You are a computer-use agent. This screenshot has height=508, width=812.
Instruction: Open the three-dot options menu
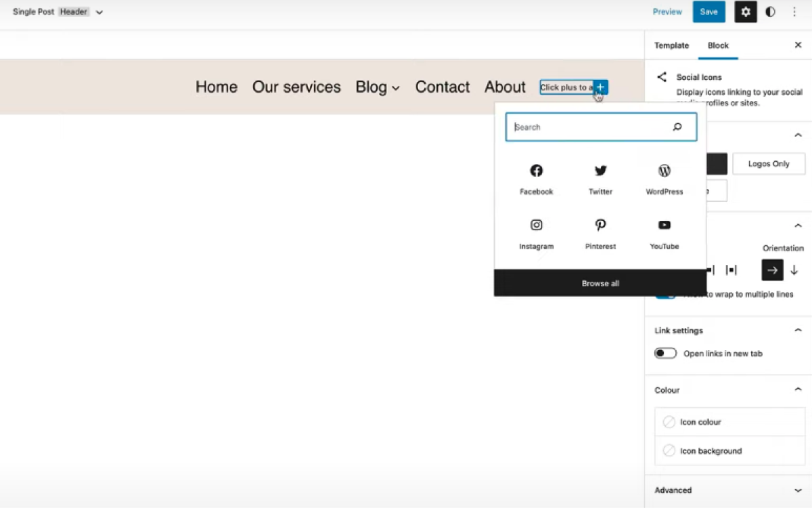[794, 12]
